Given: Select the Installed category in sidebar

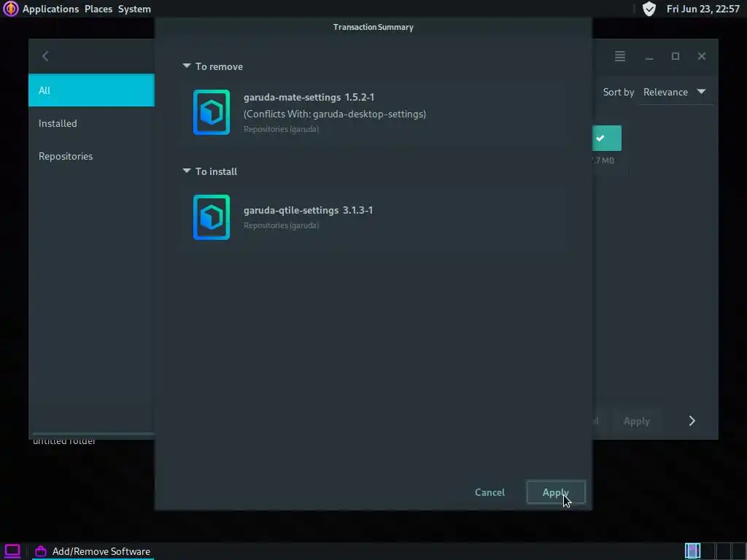Looking at the screenshot, I should click(x=91, y=123).
